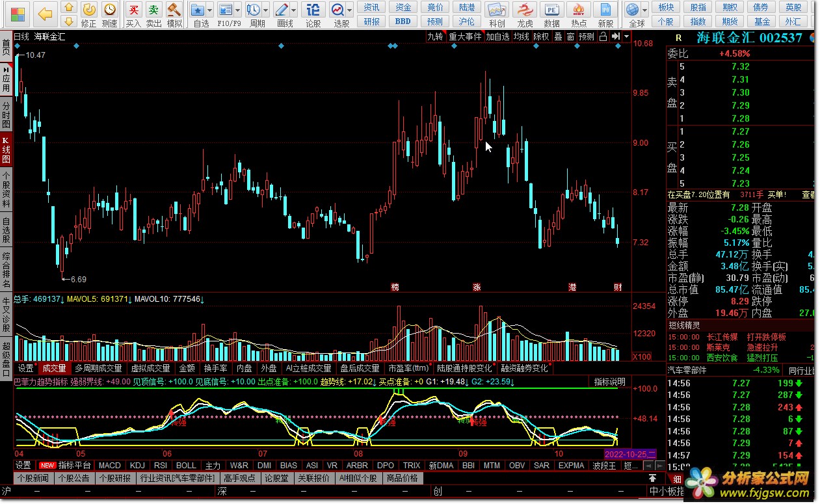Jump to next stock with down arrow

[68, 21]
